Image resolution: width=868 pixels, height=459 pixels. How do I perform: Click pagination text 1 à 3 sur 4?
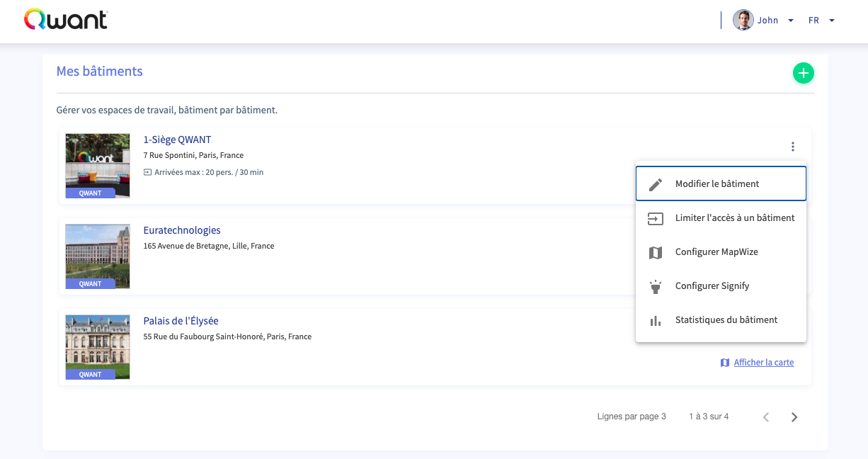(x=709, y=416)
